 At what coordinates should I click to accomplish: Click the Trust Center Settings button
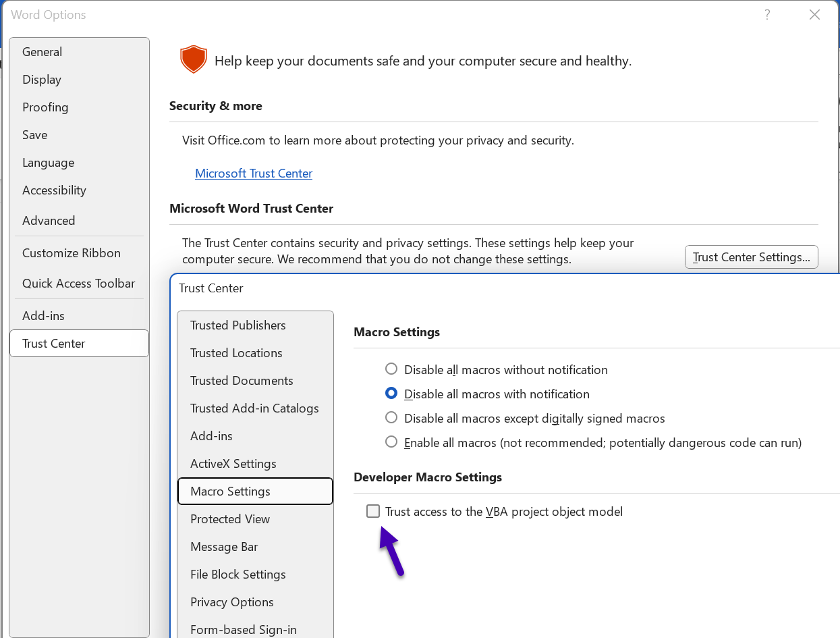point(752,257)
